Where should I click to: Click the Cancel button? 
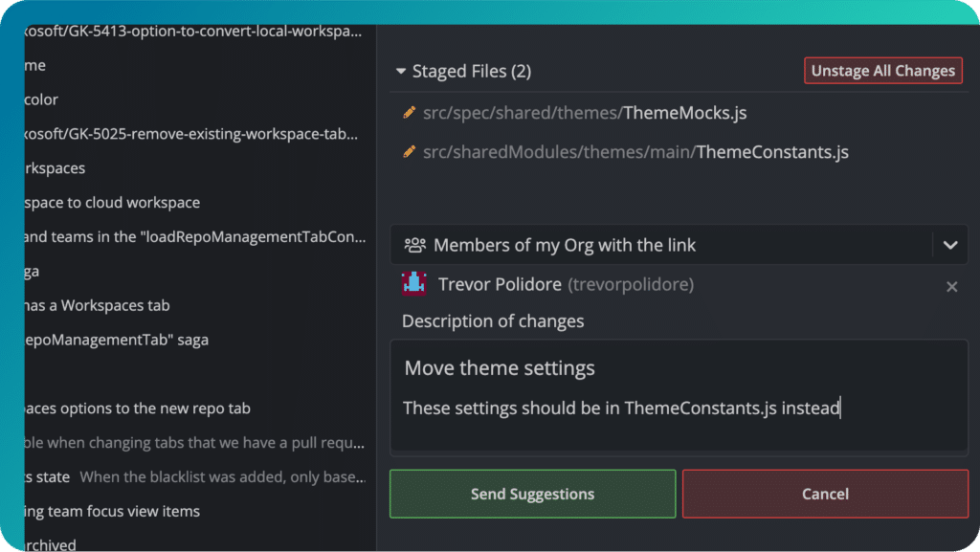[x=825, y=494]
